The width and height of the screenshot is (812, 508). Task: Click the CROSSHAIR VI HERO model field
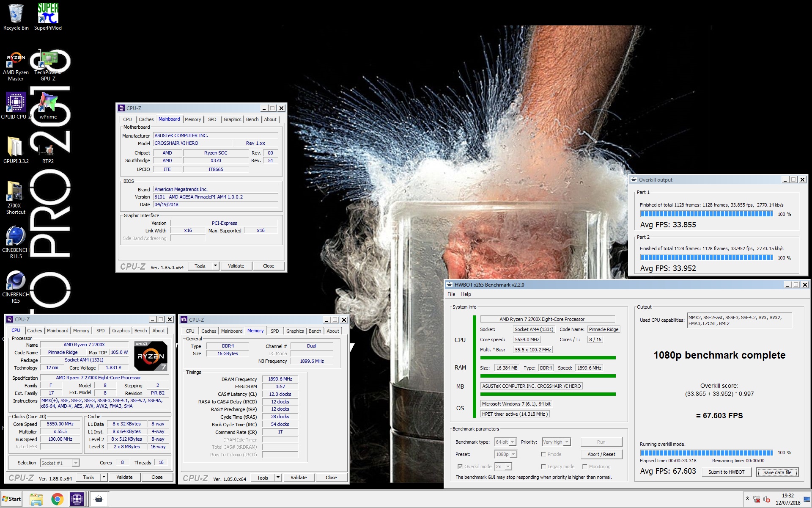192,143
